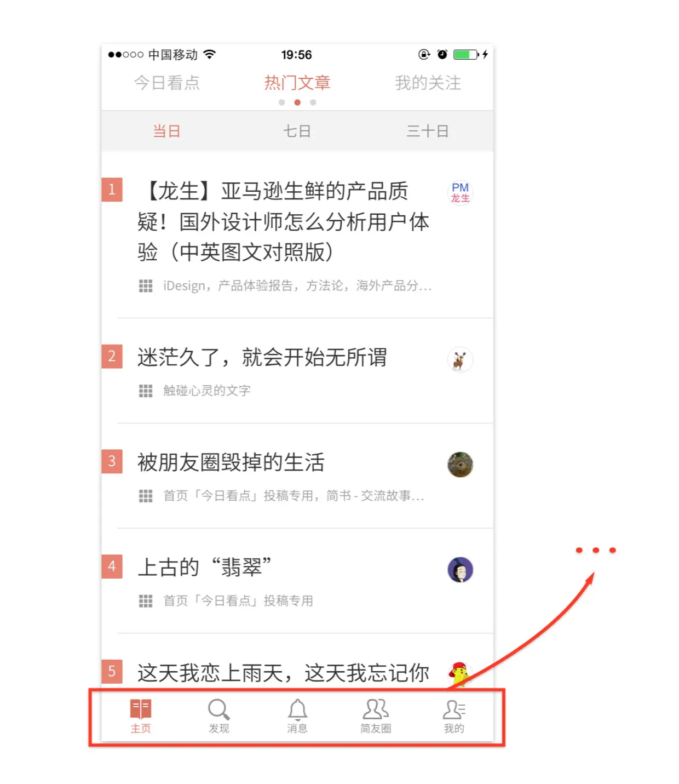Tap the author avatar of 上古的翡翠
Screen dimensions: 679x784
tap(460, 570)
